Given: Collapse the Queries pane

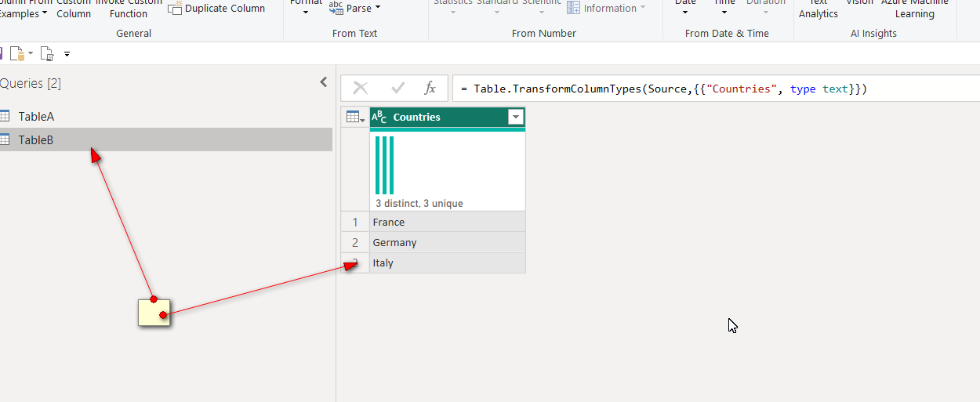Looking at the screenshot, I should (x=323, y=82).
